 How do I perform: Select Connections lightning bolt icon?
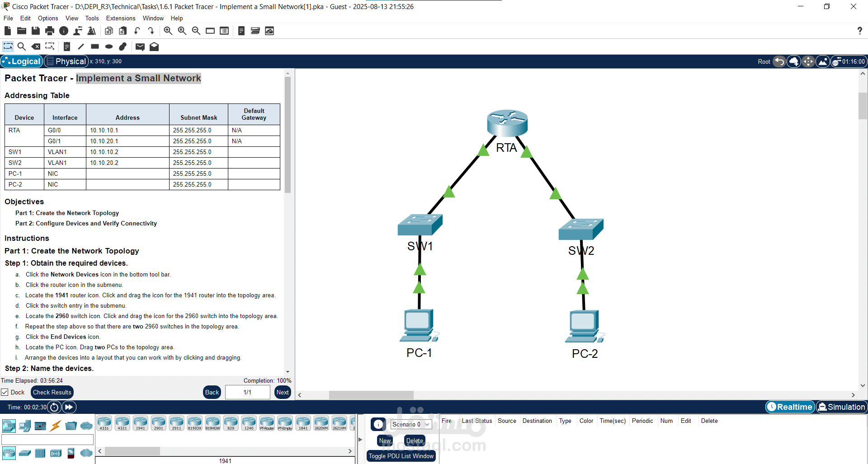coord(56,426)
